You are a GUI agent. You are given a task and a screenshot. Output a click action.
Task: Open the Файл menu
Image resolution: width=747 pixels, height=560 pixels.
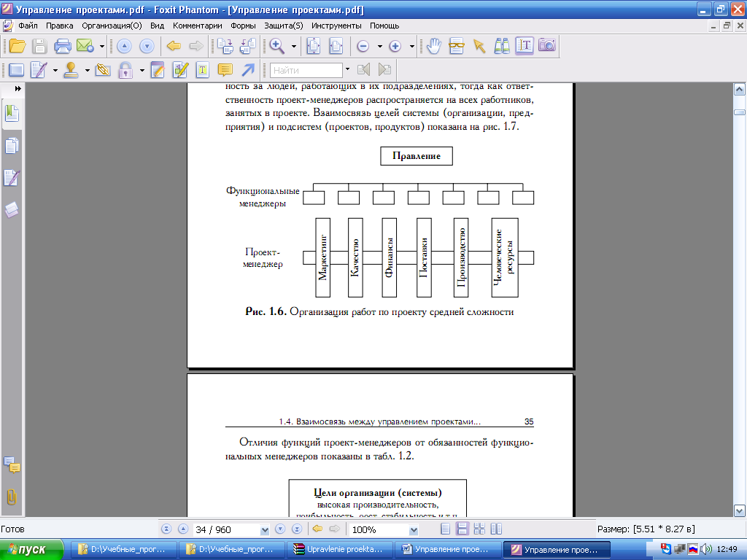coord(28,26)
